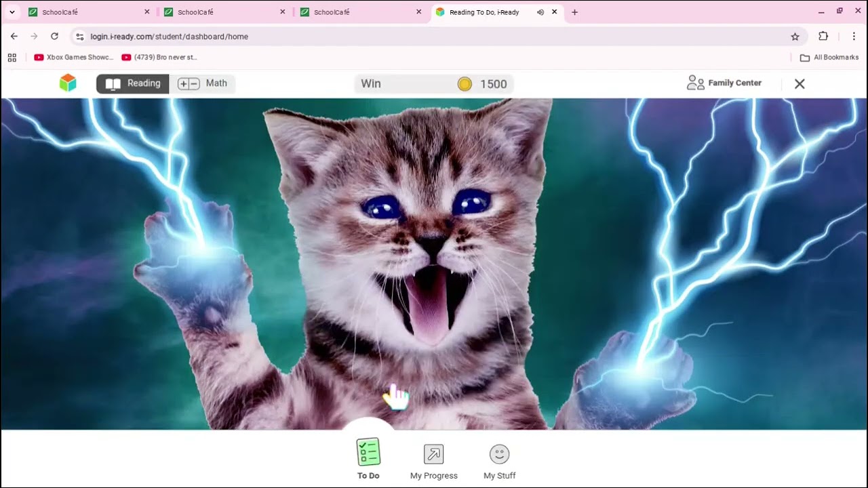Close the third SchoolCafé tab

(x=418, y=12)
